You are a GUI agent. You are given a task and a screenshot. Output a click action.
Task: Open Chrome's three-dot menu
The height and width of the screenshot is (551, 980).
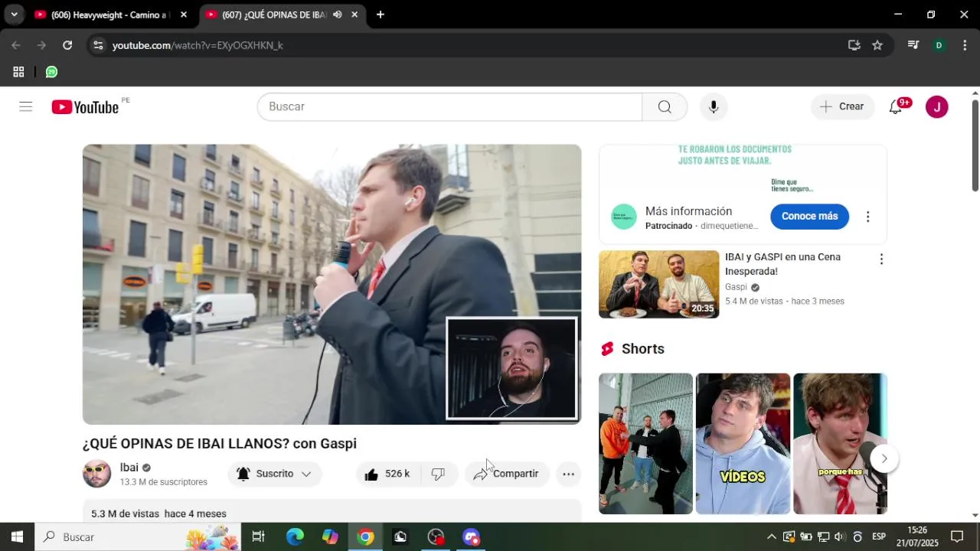point(965,45)
